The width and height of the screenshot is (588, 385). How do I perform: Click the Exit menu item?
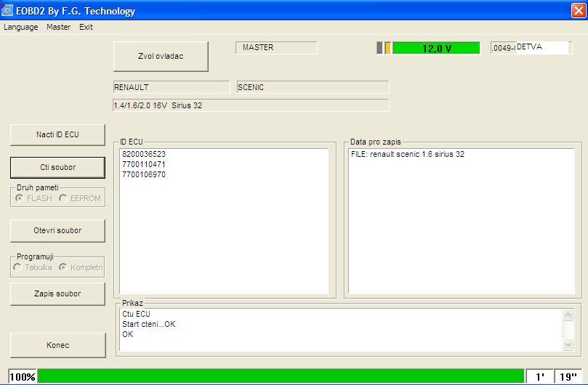[86, 27]
